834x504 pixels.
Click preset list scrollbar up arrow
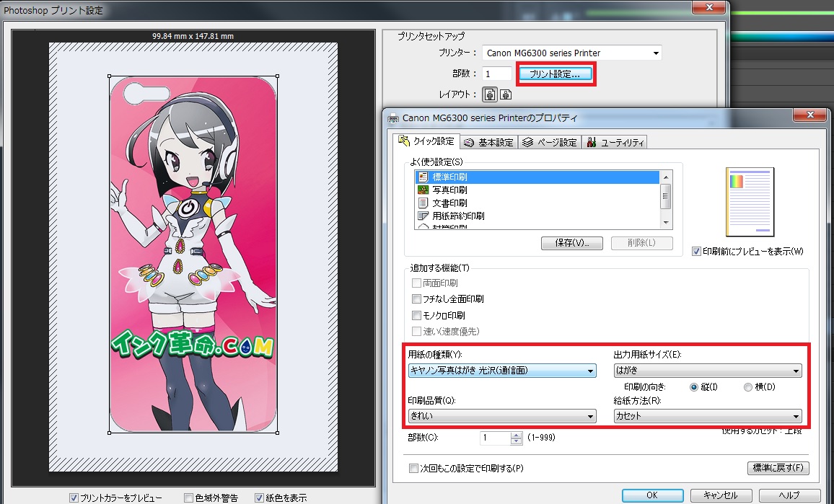[666, 177]
